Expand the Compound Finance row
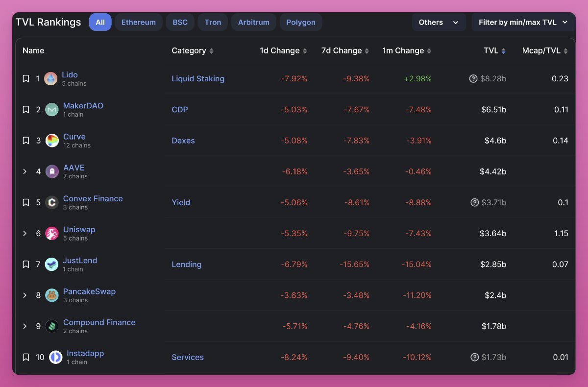The image size is (588, 387). tap(25, 326)
